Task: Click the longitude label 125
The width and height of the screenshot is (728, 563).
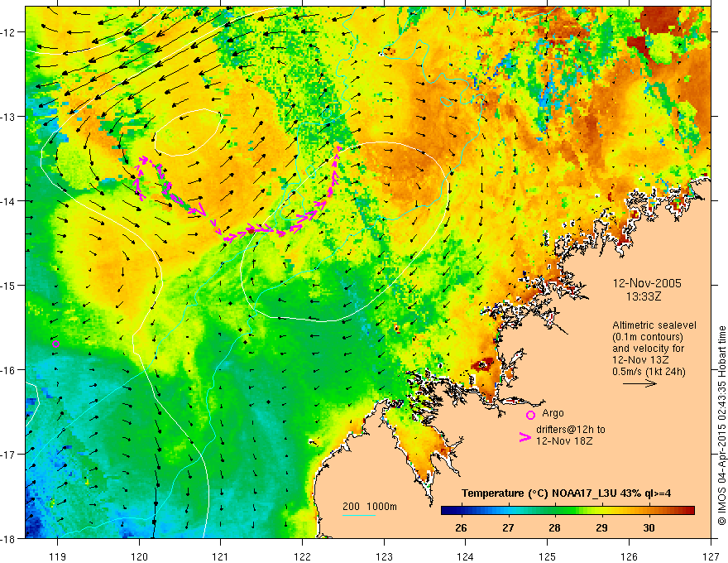Action: pyautogui.click(x=548, y=556)
